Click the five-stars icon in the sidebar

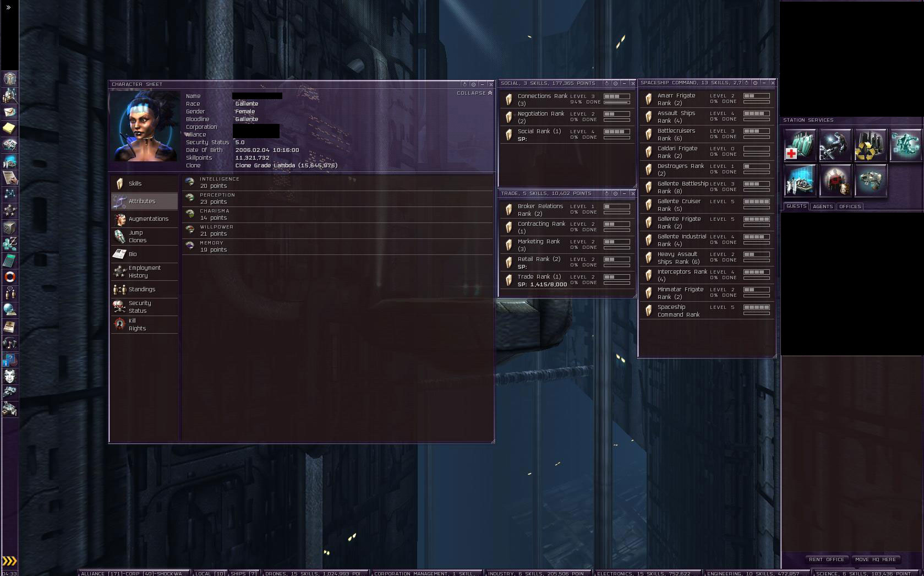[x=10, y=211]
